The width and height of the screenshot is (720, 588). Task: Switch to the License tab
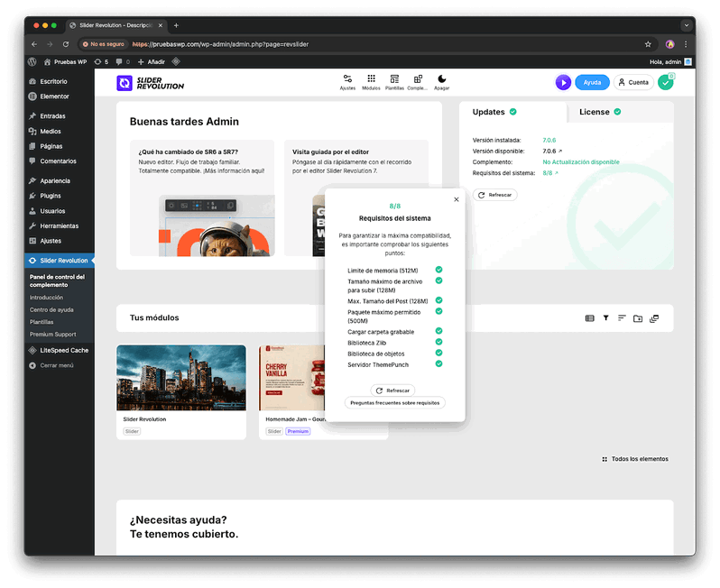point(600,112)
